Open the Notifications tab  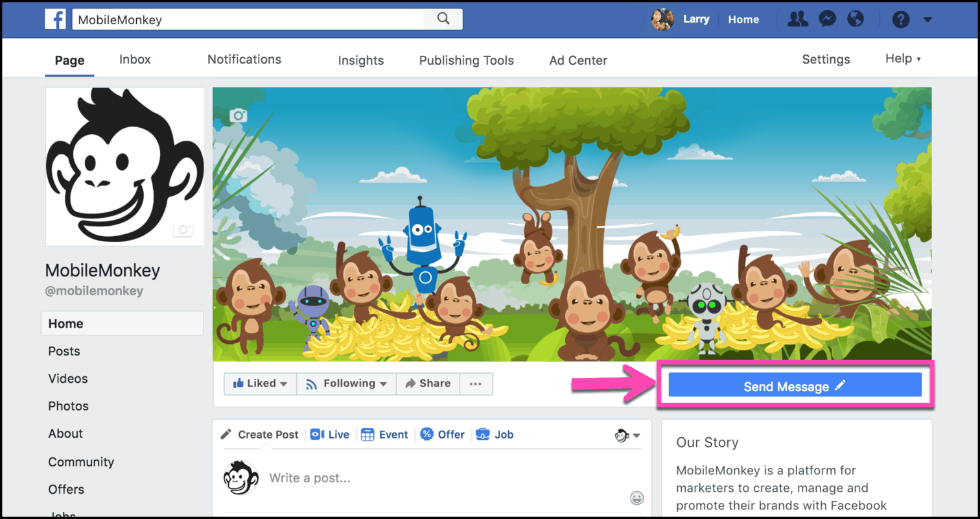pos(244,60)
